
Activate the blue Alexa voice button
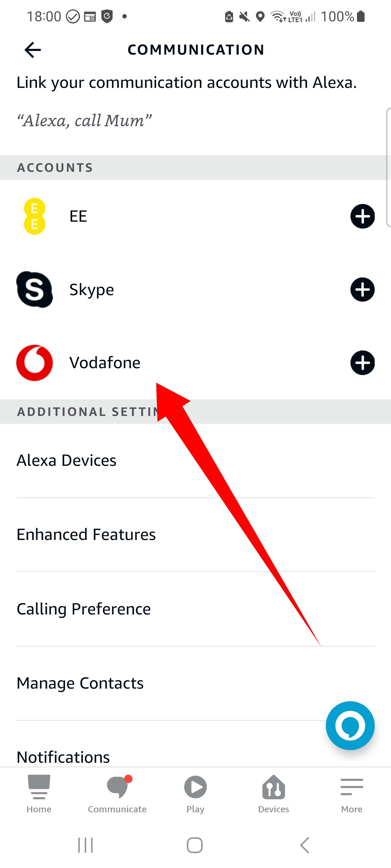click(350, 726)
